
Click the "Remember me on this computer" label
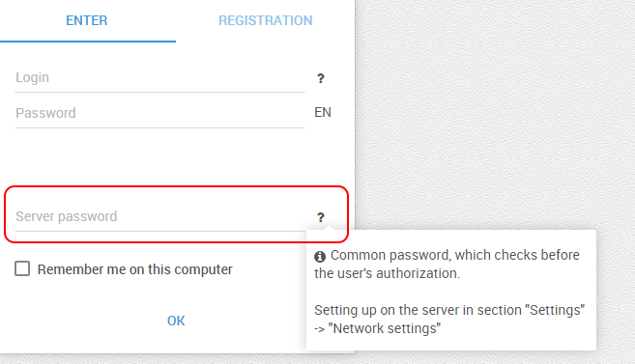(x=135, y=269)
